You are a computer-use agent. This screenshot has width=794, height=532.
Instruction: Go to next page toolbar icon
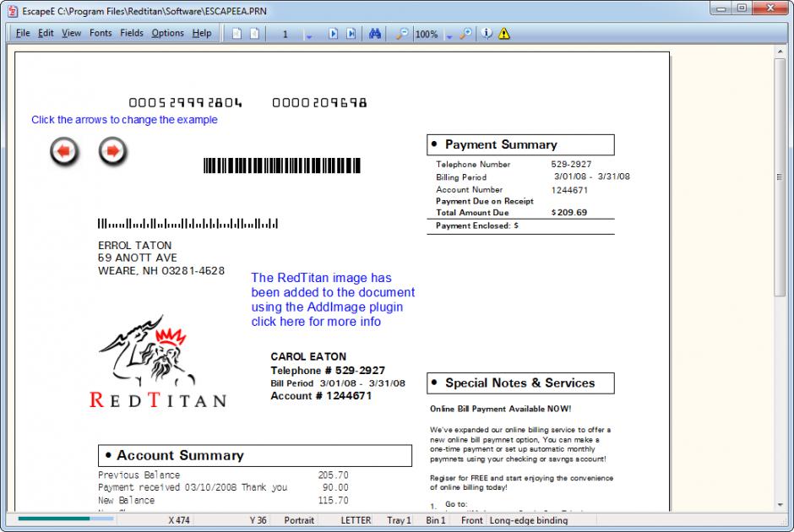pyautogui.click(x=333, y=34)
